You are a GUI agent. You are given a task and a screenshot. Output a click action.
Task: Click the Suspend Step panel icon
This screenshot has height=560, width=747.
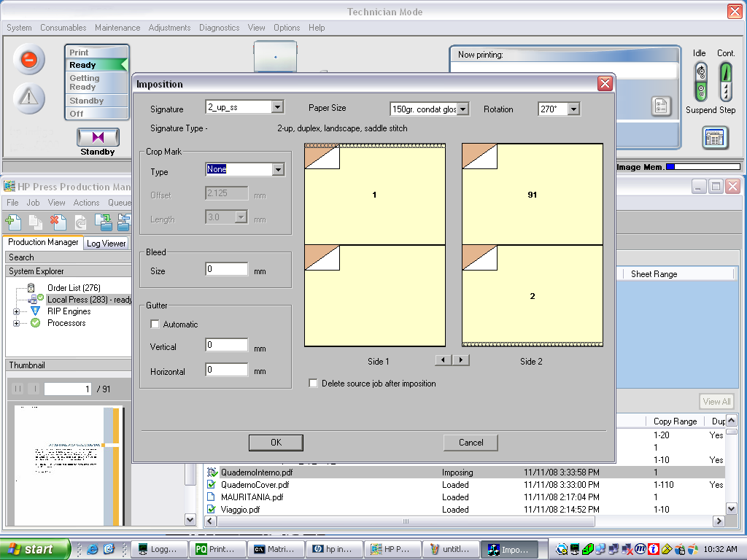point(715,137)
